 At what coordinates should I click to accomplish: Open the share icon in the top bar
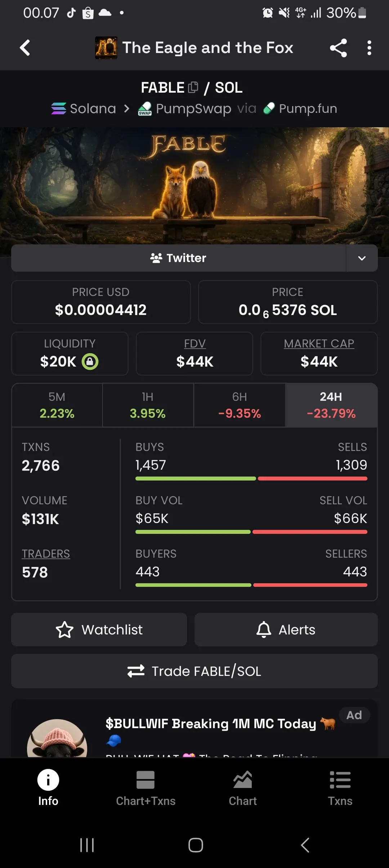click(338, 48)
